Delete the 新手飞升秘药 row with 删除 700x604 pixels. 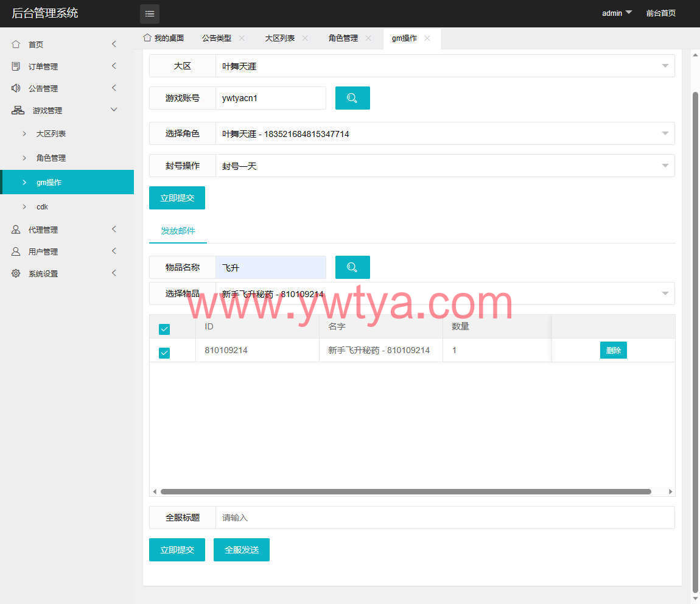tap(614, 350)
